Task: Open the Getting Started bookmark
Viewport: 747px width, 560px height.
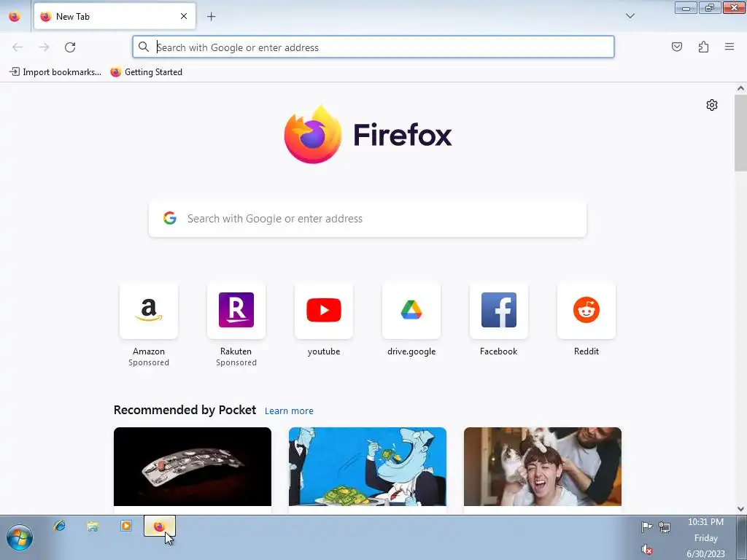Action: pos(146,72)
